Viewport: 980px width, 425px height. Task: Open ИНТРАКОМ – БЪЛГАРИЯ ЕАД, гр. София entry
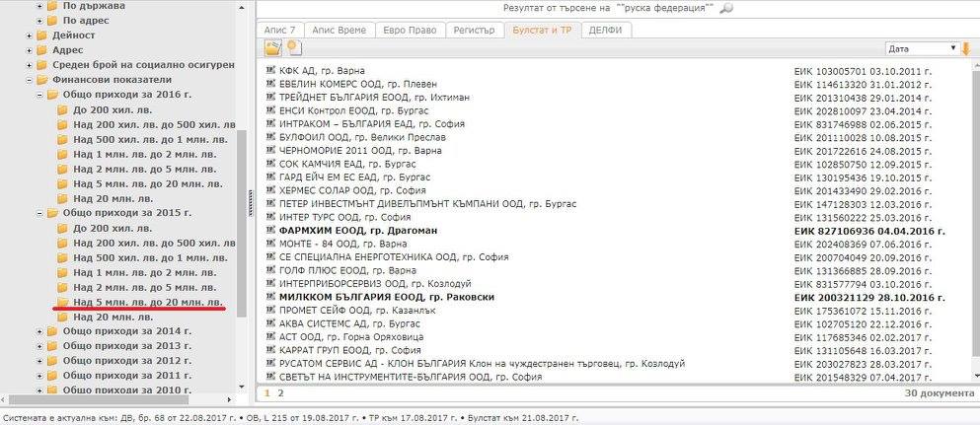372,123
